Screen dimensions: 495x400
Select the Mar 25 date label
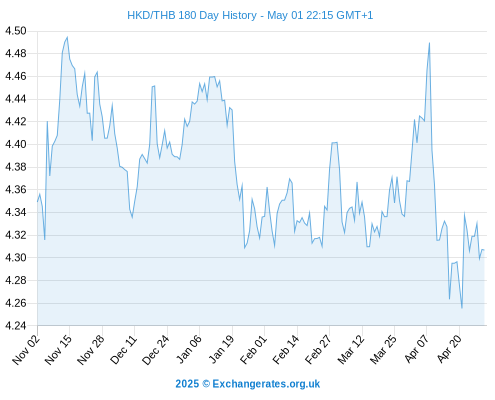click(x=383, y=349)
